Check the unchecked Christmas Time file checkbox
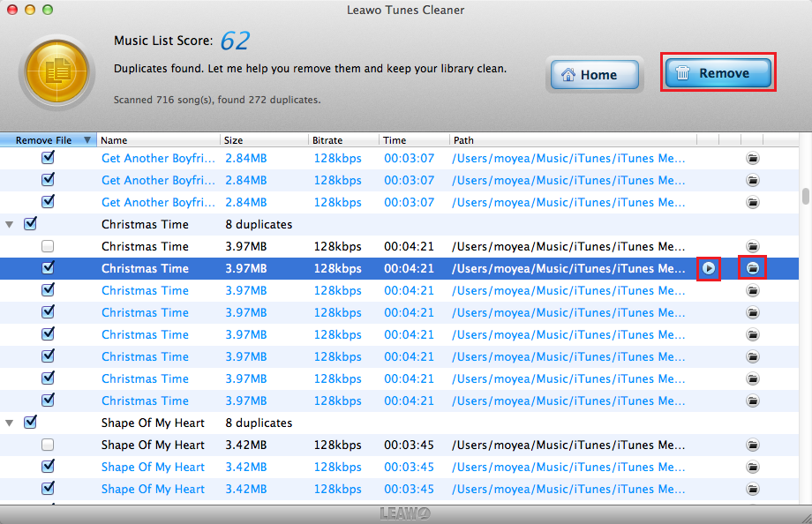The height and width of the screenshot is (524, 812). 48,246
